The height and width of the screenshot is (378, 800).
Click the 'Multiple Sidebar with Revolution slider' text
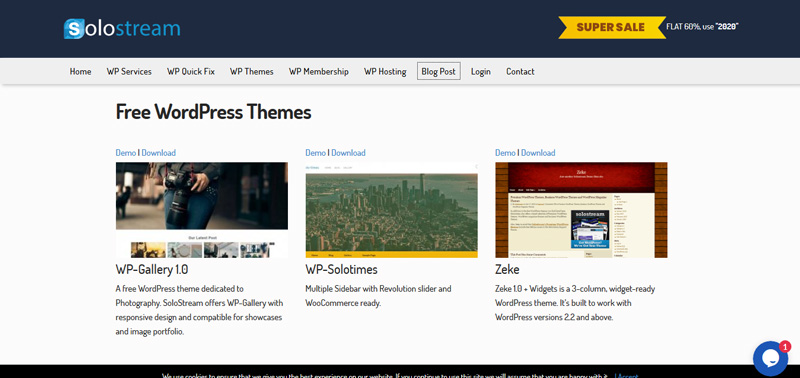click(379, 296)
